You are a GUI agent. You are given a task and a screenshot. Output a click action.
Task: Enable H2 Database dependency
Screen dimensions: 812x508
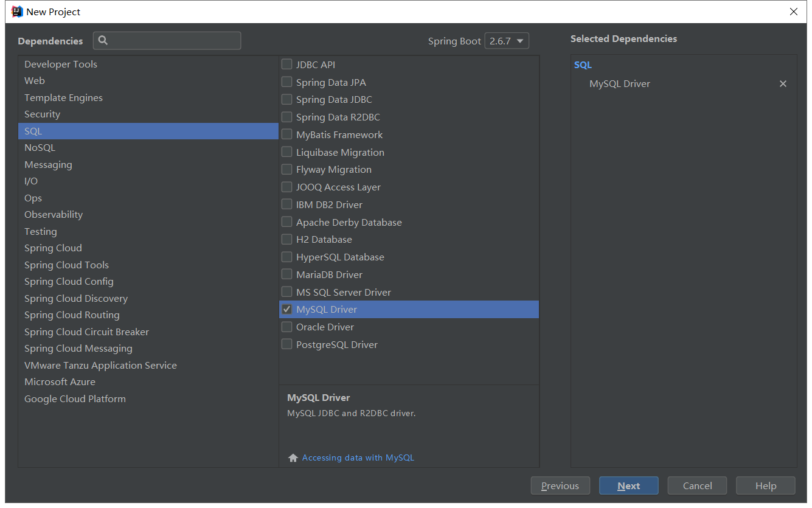(x=286, y=239)
